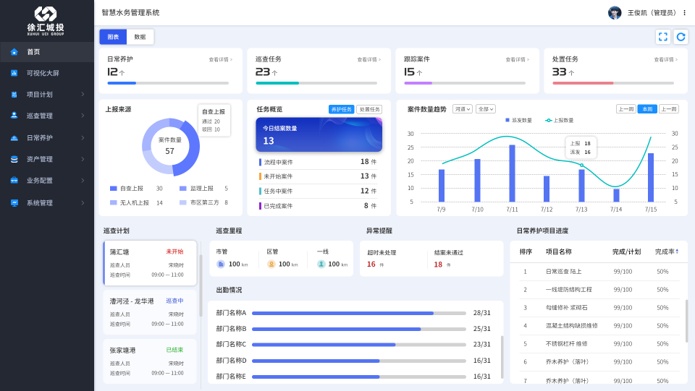
Task: Select the highlighted current-week button in trend chart
Action: point(647,109)
